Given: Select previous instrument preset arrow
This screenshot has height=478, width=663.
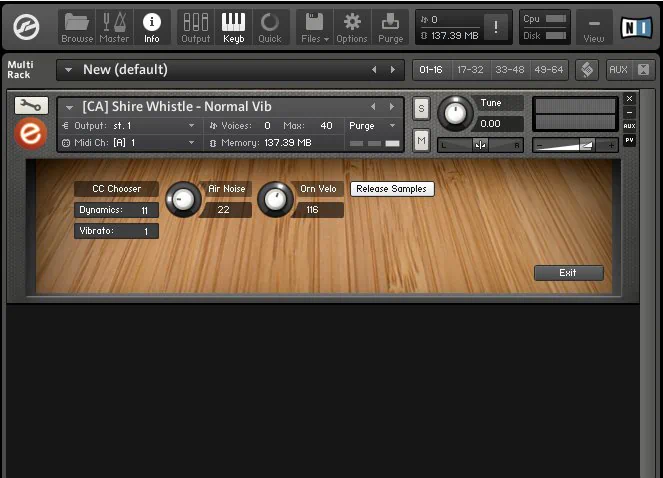Looking at the screenshot, I should pos(373,107).
